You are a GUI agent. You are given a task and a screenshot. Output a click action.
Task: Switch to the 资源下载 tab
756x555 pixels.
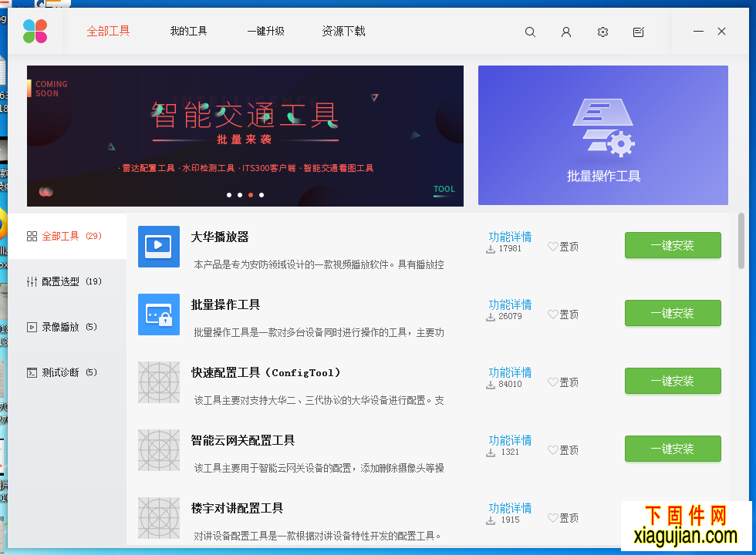click(344, 32)
